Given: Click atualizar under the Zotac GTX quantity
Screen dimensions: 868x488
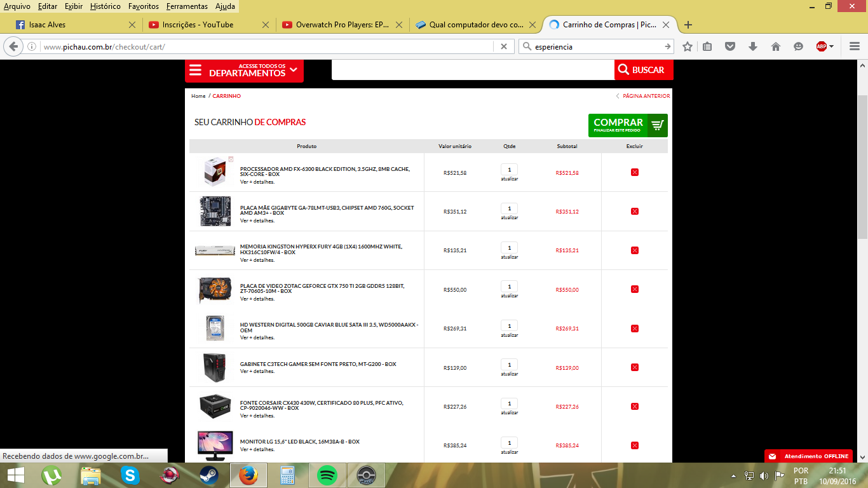Looking at the screenshot, I should click(x=509, y=295).
